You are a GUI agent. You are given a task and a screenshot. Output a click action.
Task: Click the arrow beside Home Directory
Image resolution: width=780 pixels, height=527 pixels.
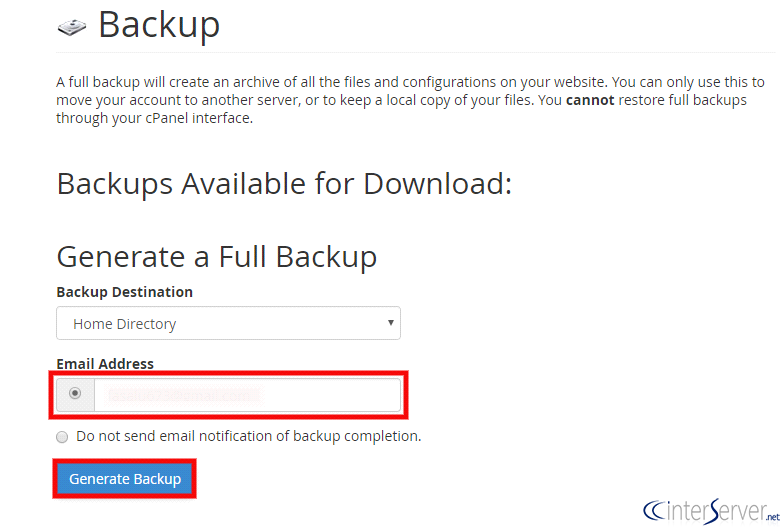[x=389, y=323]
